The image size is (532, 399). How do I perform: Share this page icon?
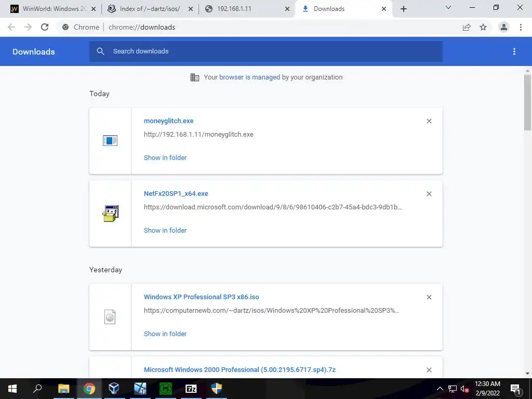(467, 27)
